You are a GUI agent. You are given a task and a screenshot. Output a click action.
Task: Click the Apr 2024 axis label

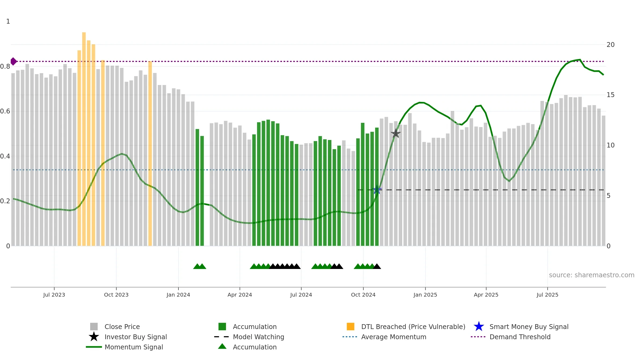(x=240, y=295)
